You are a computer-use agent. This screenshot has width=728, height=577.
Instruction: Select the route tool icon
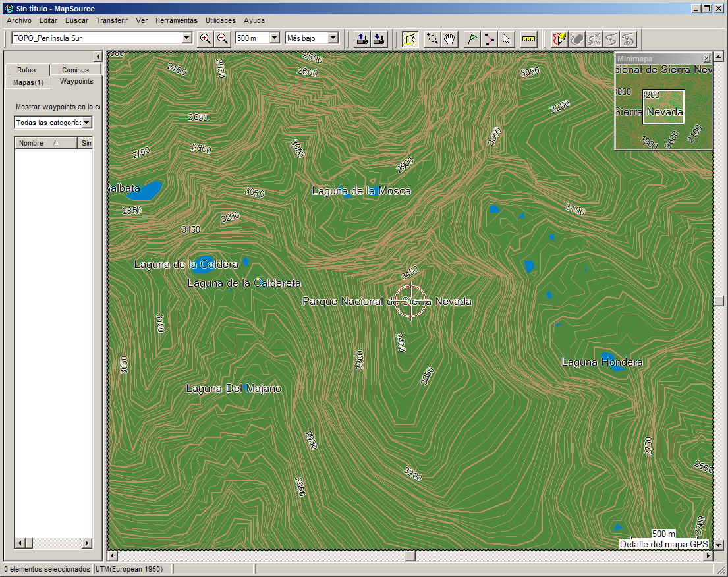[489, 39]
